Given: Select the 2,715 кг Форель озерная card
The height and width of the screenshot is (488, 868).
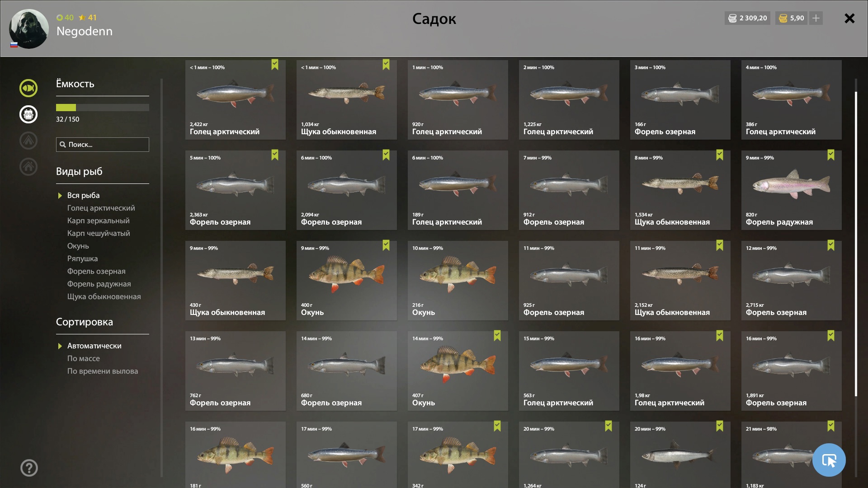Looking at the screenshot, I should tap(791, 281).
